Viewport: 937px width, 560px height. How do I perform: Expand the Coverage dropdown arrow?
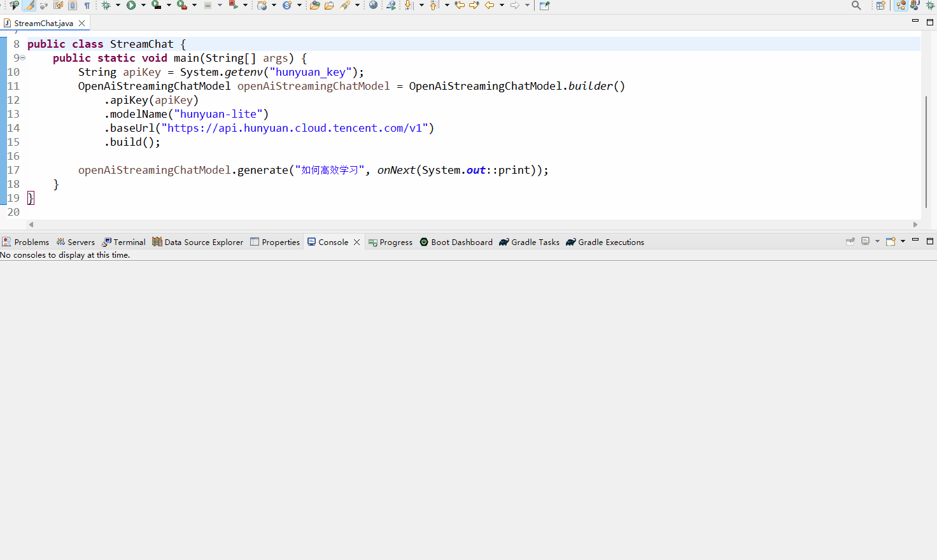(169, 5)
